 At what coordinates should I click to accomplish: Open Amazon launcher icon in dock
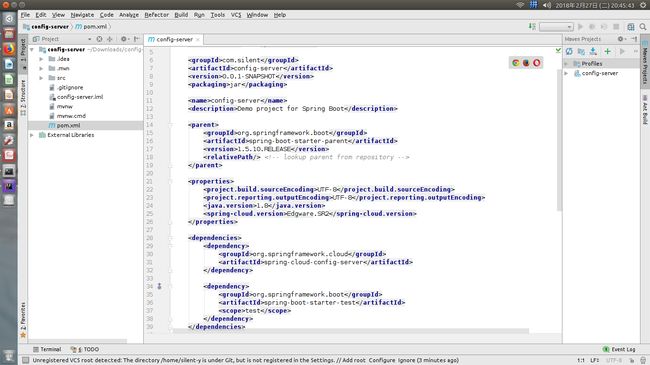click(x=9, y=125)
